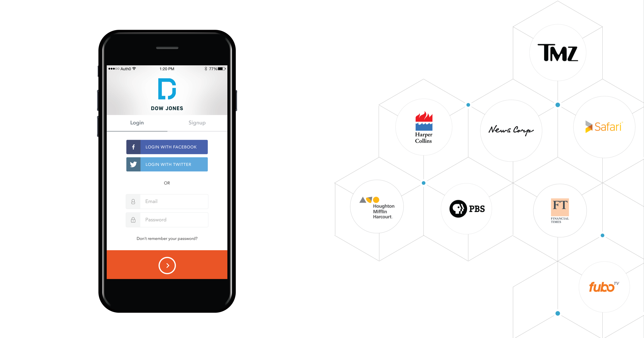Click 'Don't remember your password?' link
The width and height of the screenshot is (644, 338).
pos(167,238)
